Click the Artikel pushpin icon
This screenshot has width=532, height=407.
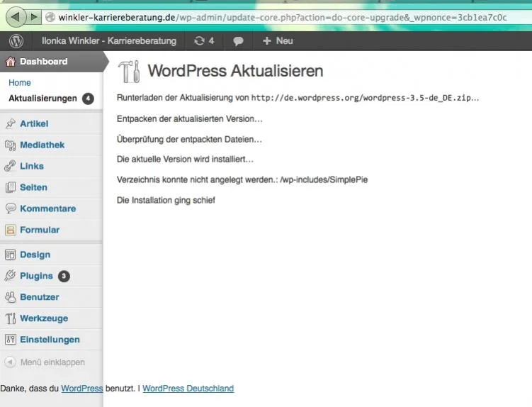(10, 123)
